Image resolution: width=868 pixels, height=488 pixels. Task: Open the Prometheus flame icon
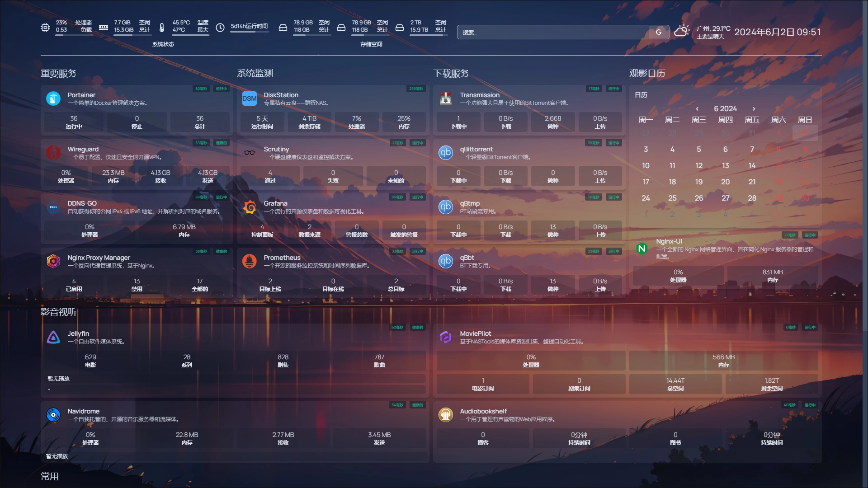point(250,261)
